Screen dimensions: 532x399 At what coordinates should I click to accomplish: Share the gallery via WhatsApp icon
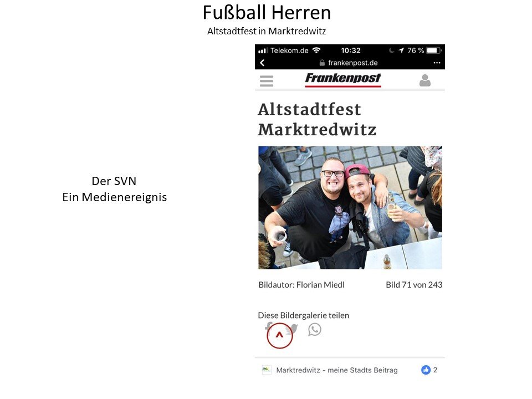[x=315, y=329]
